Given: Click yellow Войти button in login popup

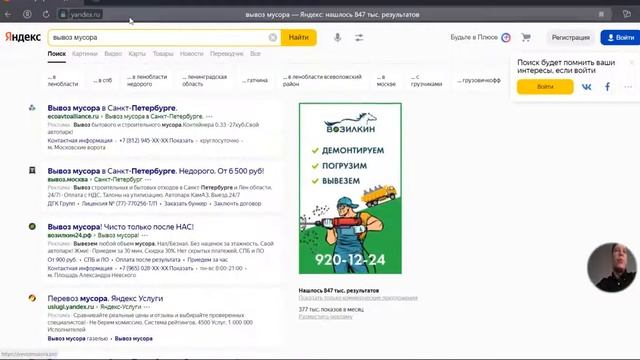Looking at the screenshot, I should tap(545, 87).
